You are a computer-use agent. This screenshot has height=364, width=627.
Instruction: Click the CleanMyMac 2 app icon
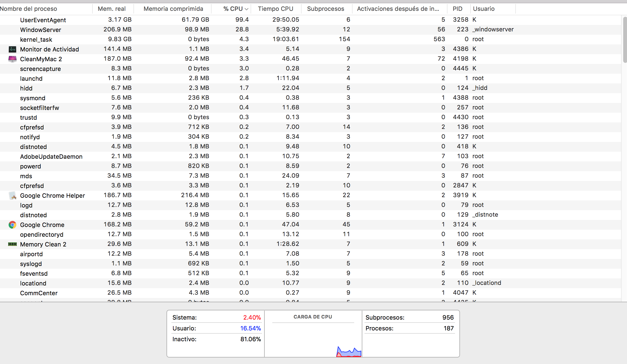point(12,59)
